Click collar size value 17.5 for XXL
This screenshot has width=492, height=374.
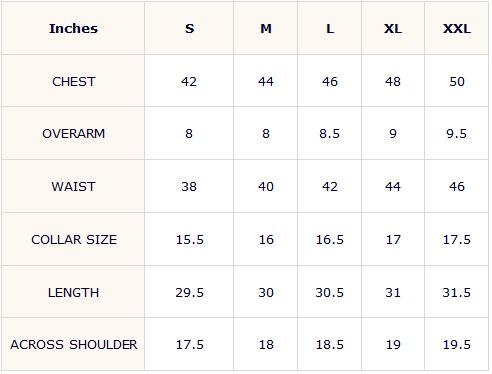click(x=457, y=239)
